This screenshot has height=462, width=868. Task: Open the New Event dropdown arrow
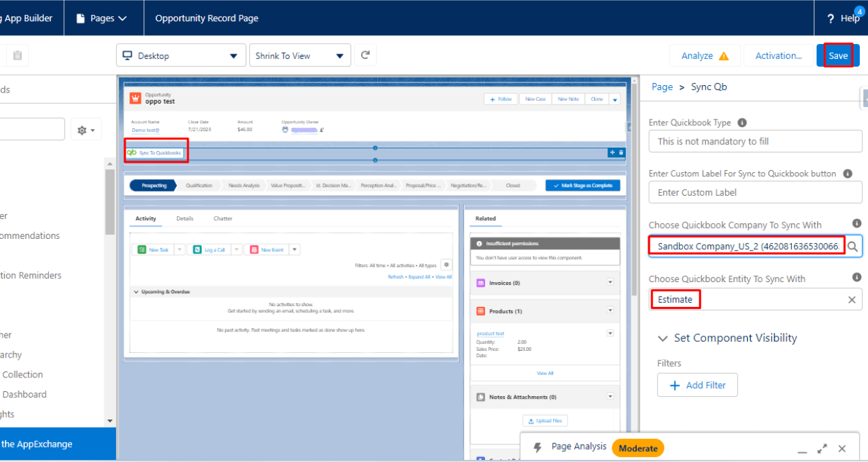294,250
